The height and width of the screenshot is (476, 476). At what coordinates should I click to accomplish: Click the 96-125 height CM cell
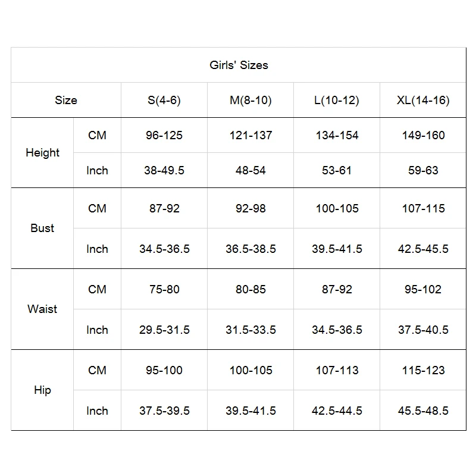[164, 135]
